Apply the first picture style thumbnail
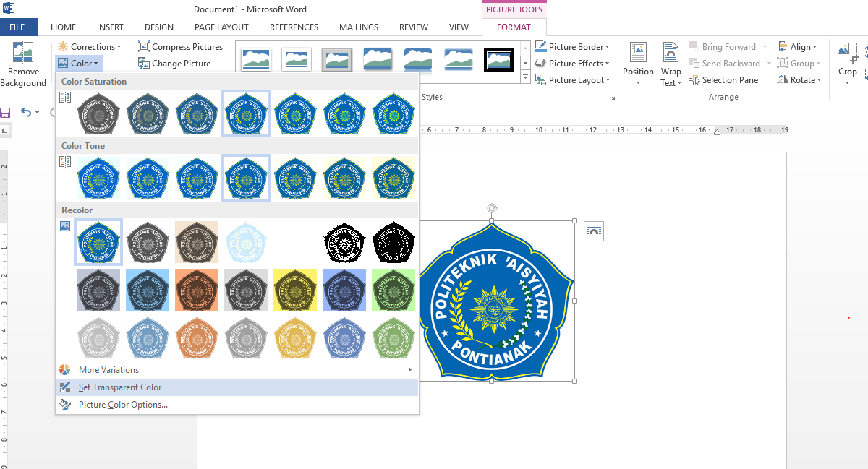The width and height of the screenshot is (868, 469). [x=256, y=59]
